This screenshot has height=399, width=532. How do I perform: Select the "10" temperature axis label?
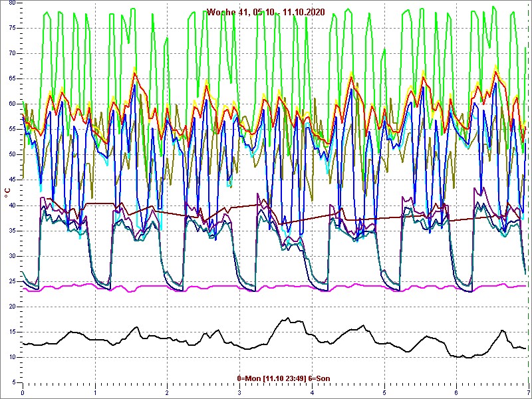[12, 357]
